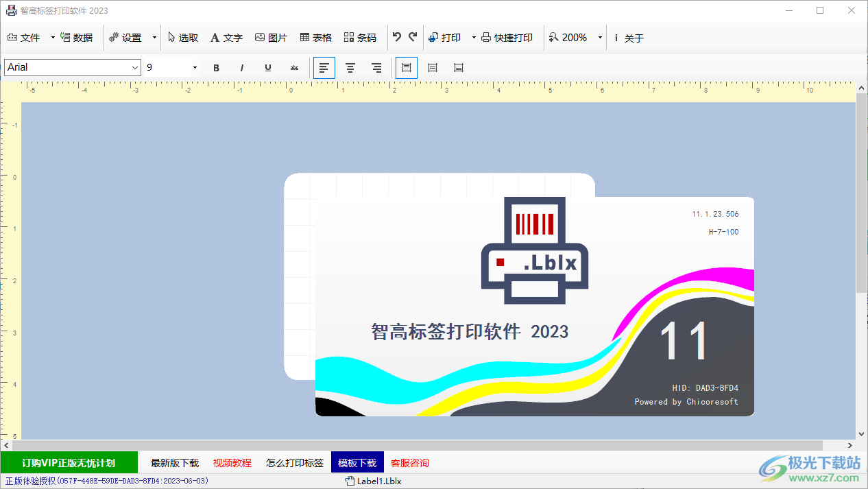Switch to the Label1.Lblx document tab
The height and width of the screenshot is (489, 868).
[373, 481]
